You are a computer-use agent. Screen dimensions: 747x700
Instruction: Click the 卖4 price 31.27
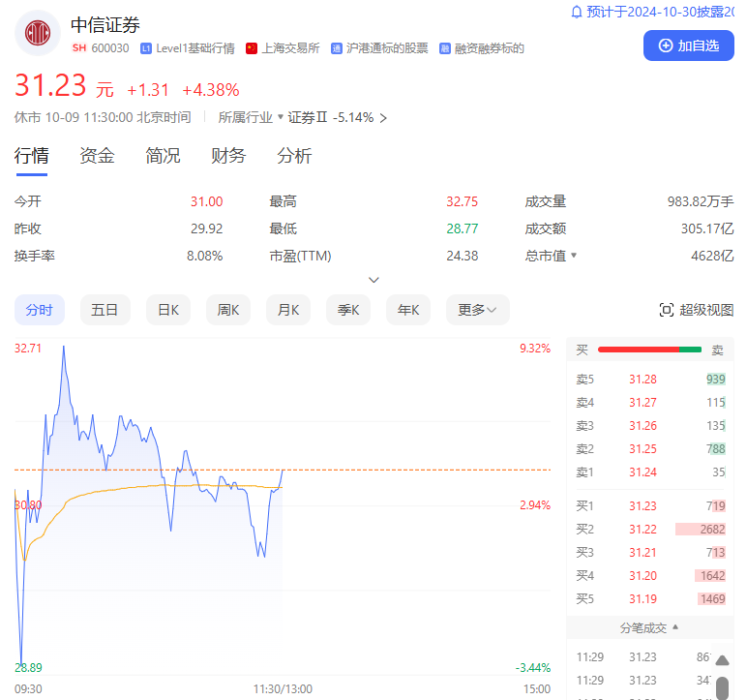pos(642,403)
